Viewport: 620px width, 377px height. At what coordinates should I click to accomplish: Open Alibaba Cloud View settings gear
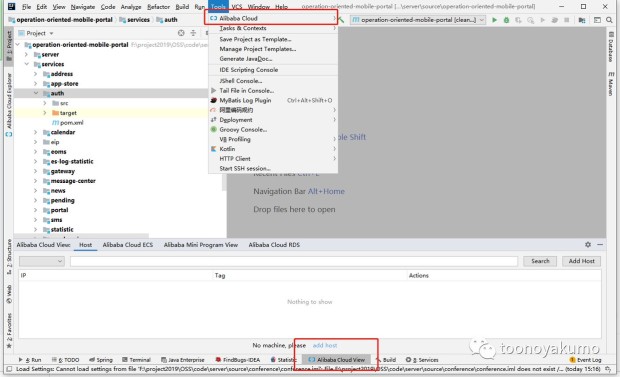coord(588,245)
